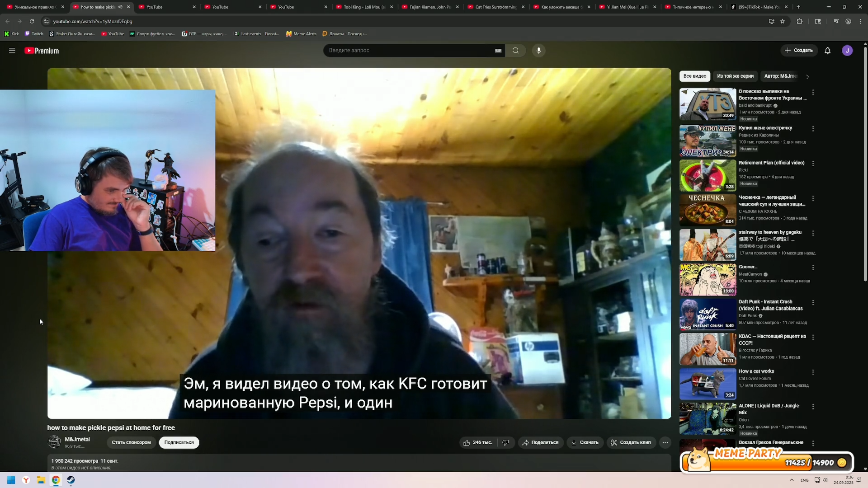Open the YouTube hamburger guide menu
This screenshot has height=488, width=868.
tap(12, 51)
